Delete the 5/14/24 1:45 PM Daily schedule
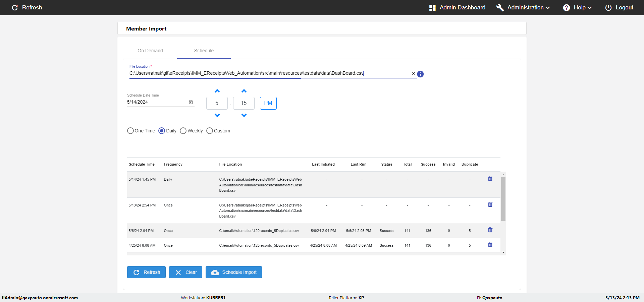The height and width of the screenshot is (302, 644). click(490, 179)
